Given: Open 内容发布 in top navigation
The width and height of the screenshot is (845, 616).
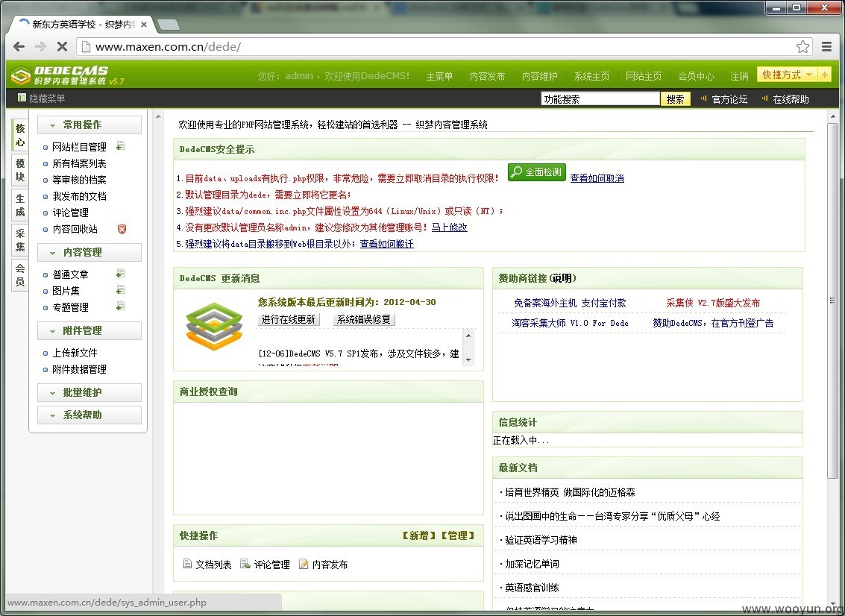Looking at the screenshot, I should 487,77.
